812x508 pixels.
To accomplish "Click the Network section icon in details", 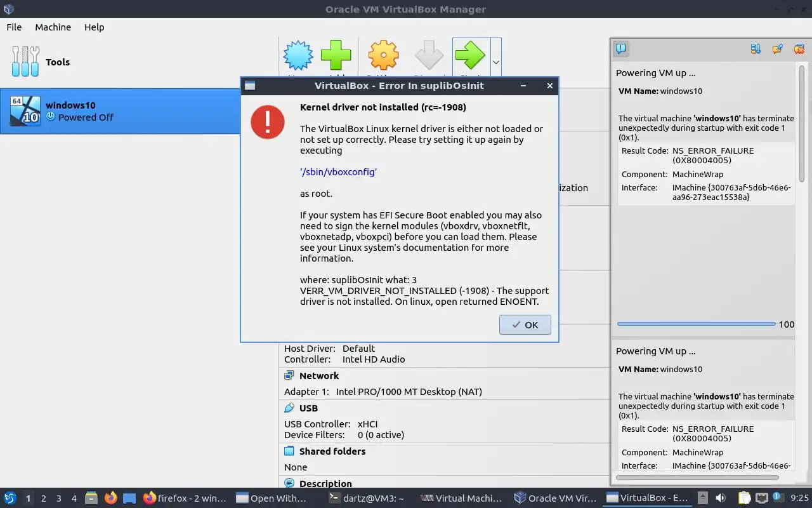I will [x=289, y=375].
